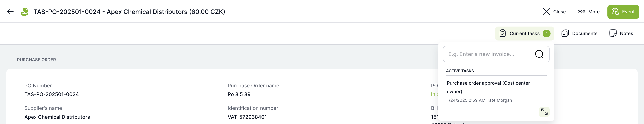
Task: Select identification number VAT-572938401
Action: [x=247, y=117]
